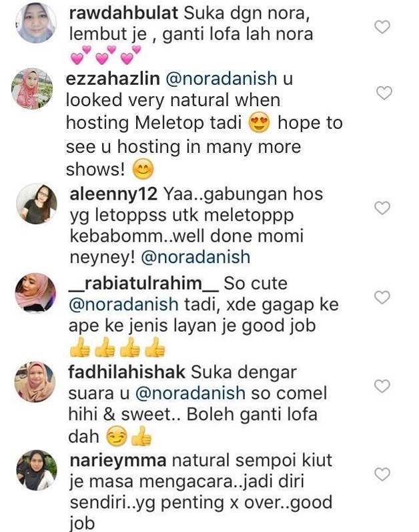Tap @noradanish mention in aleenny12's comment
The image size is (419, 532).
195,257
